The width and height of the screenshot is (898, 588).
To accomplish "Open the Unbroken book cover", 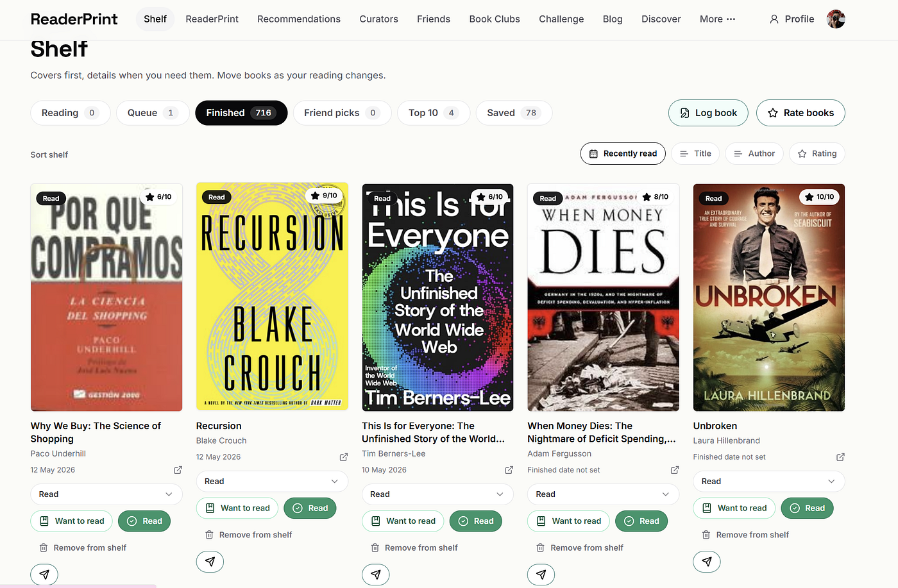I will click(769, 298).
